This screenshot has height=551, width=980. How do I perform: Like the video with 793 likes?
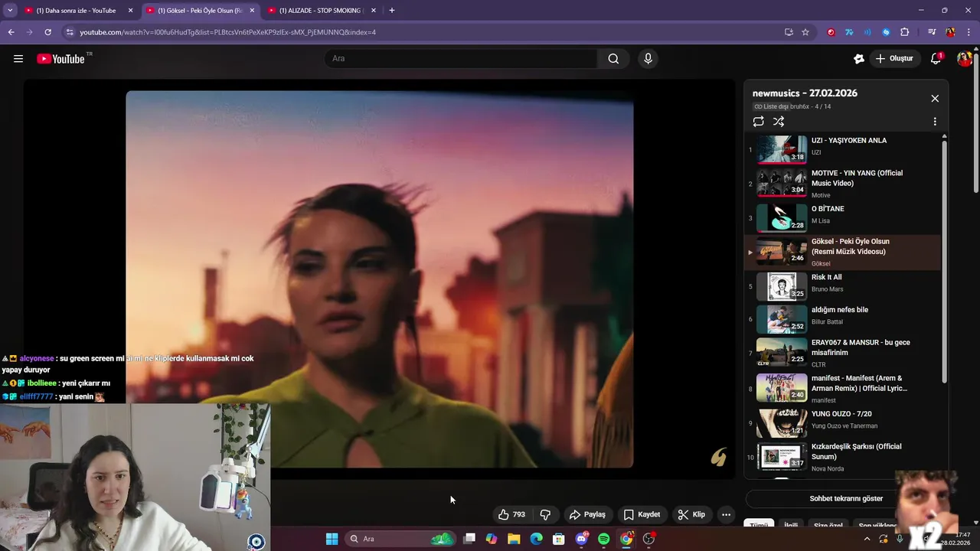pyautogui.click(x=512, y=514)
